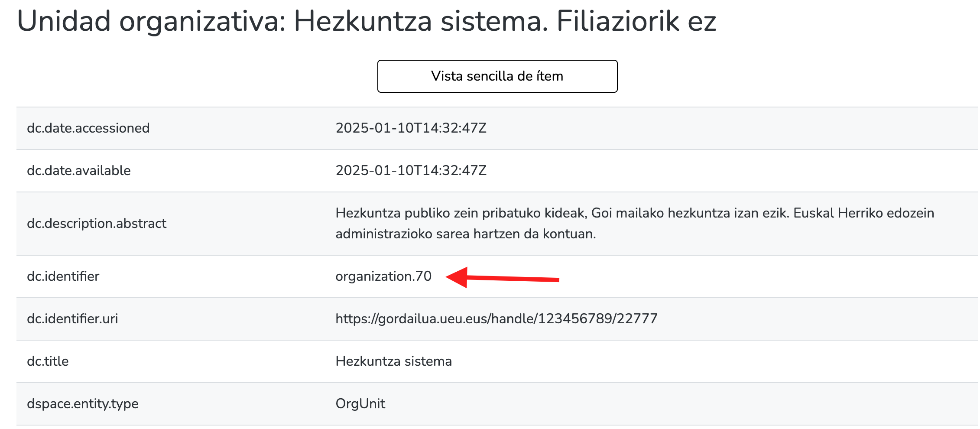Click the organization.70 identifier value

pos(383,276)
